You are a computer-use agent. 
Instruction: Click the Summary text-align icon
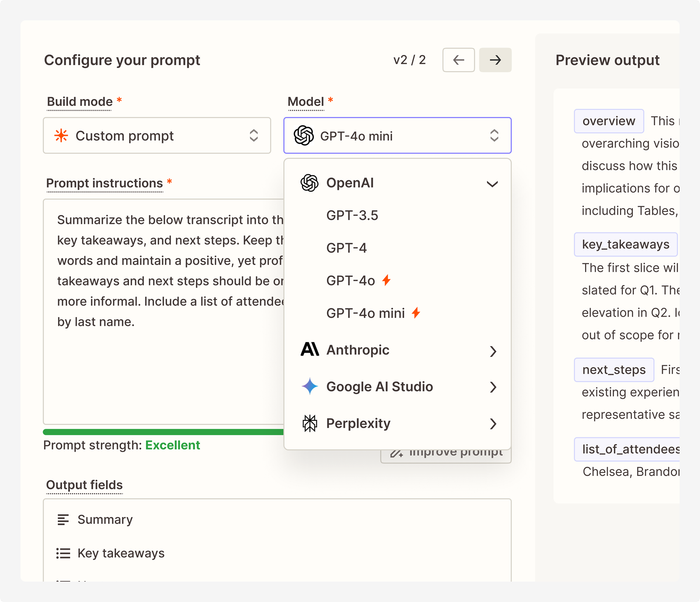tap(63, 519)
